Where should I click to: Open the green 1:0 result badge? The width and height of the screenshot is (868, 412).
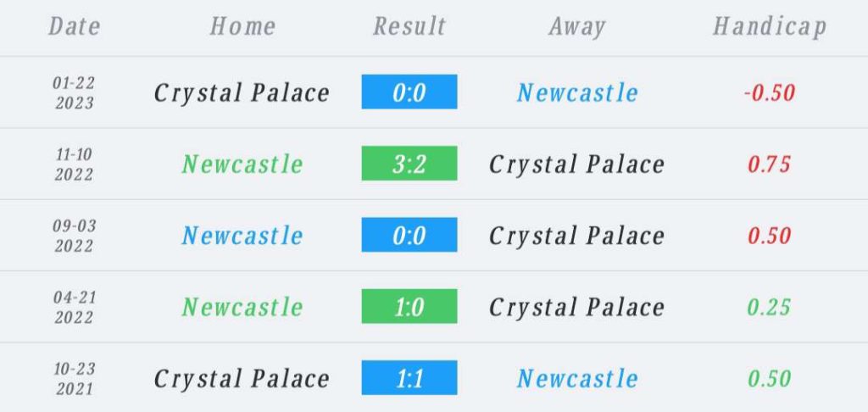coord(409,306)
